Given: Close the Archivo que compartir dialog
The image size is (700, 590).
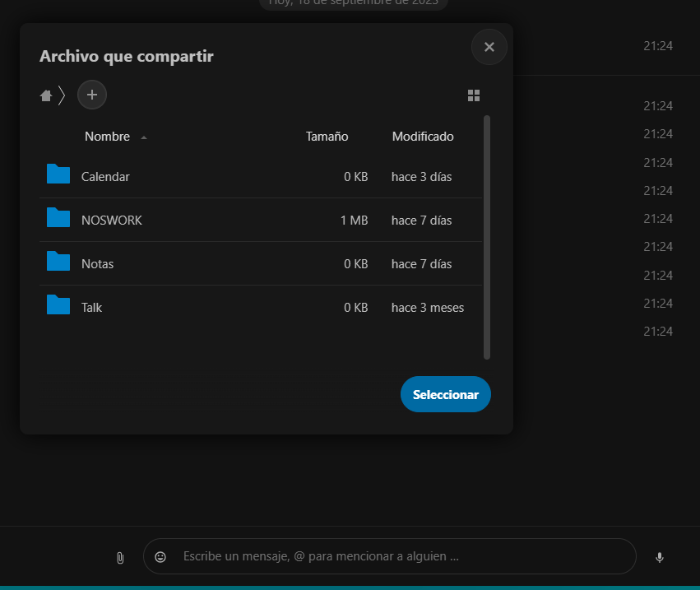Looking at the screenshot, I should tap(489, 47).
